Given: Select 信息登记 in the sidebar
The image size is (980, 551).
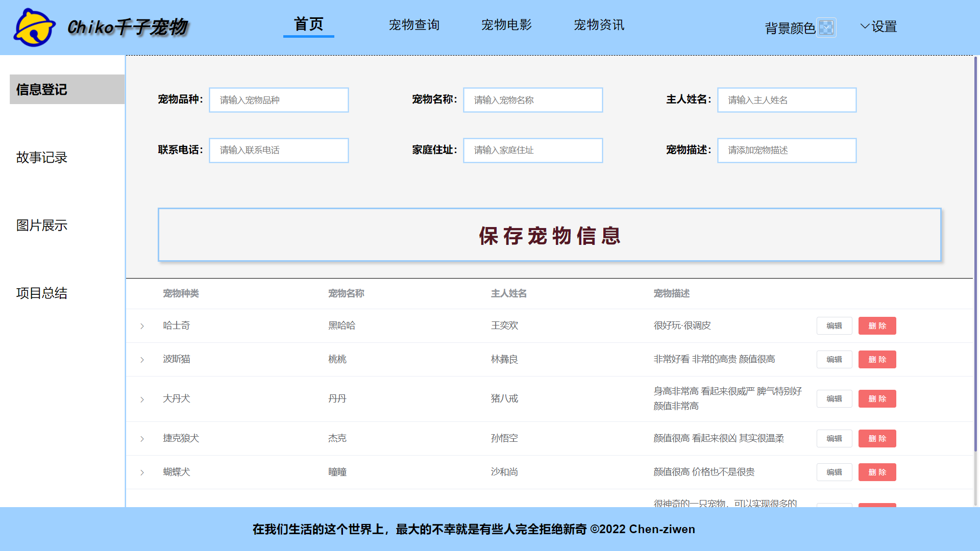Looking at the screenshot, I should point(41,89).
